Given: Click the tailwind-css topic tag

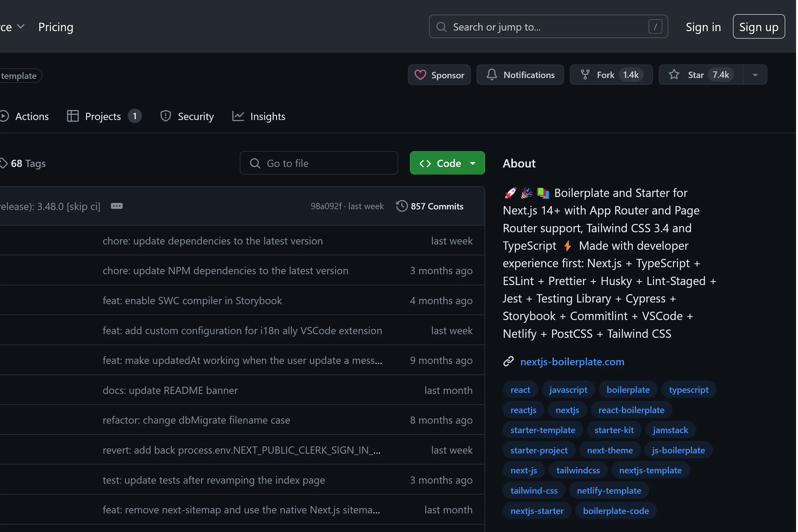Looking at the screenshot, I should tap(534, 491).
